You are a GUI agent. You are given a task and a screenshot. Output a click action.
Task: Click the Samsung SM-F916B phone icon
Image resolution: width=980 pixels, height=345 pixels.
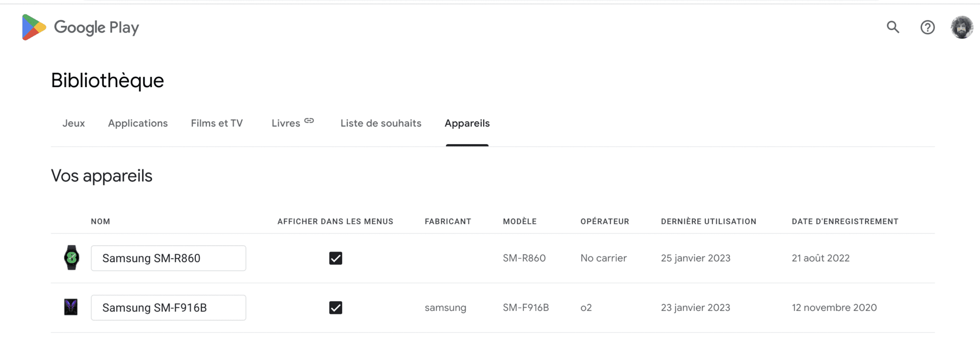coord(71,307)
